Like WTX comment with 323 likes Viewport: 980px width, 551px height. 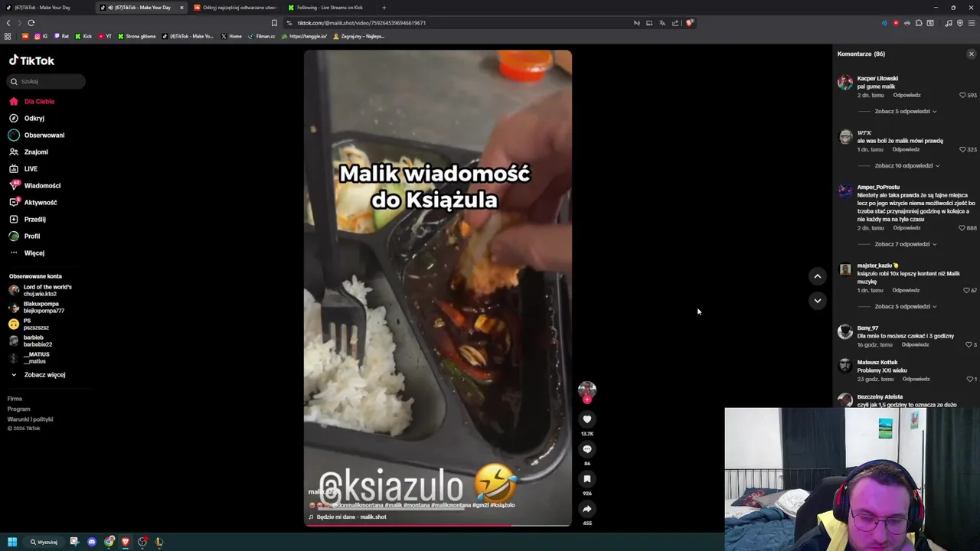point(962,150)
